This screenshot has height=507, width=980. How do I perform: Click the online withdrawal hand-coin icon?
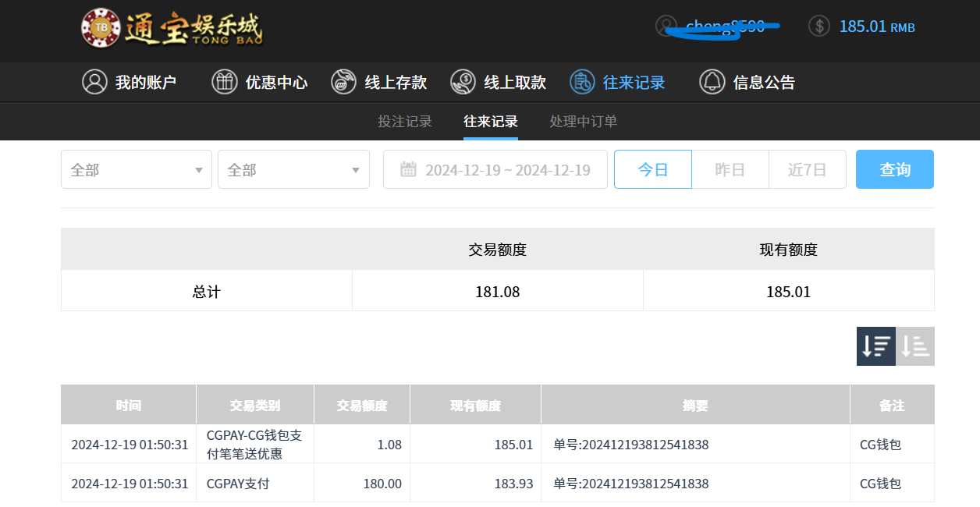pos(463,82)
